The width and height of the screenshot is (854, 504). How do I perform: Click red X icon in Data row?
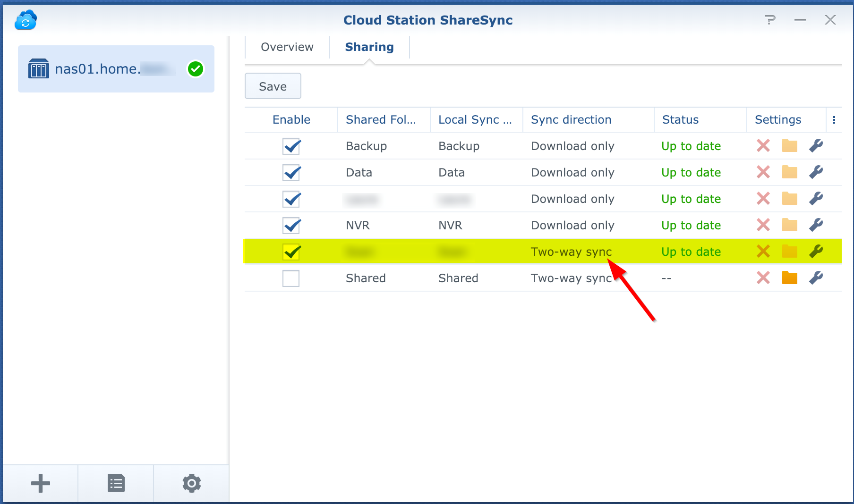(x=763, y=172)
